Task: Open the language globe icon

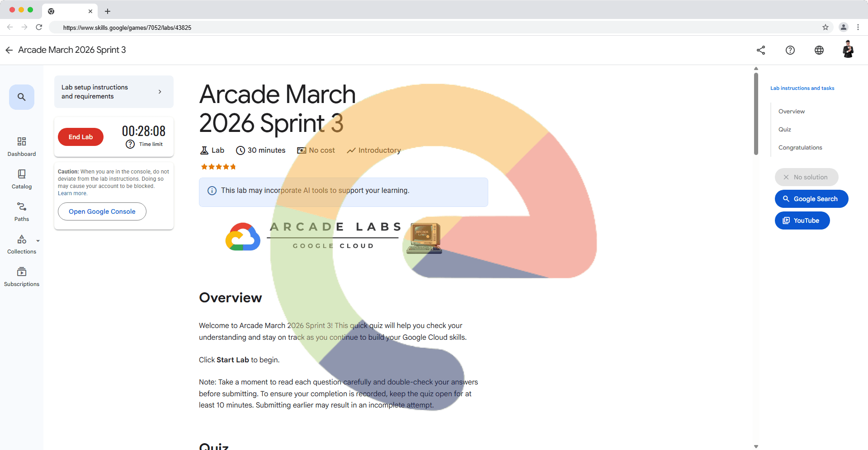Action: 819,50
